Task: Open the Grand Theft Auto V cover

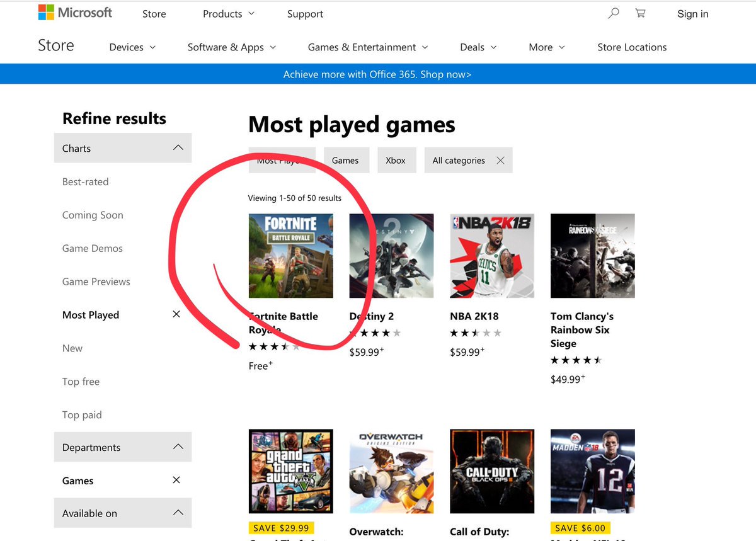Action: point(291,471)
